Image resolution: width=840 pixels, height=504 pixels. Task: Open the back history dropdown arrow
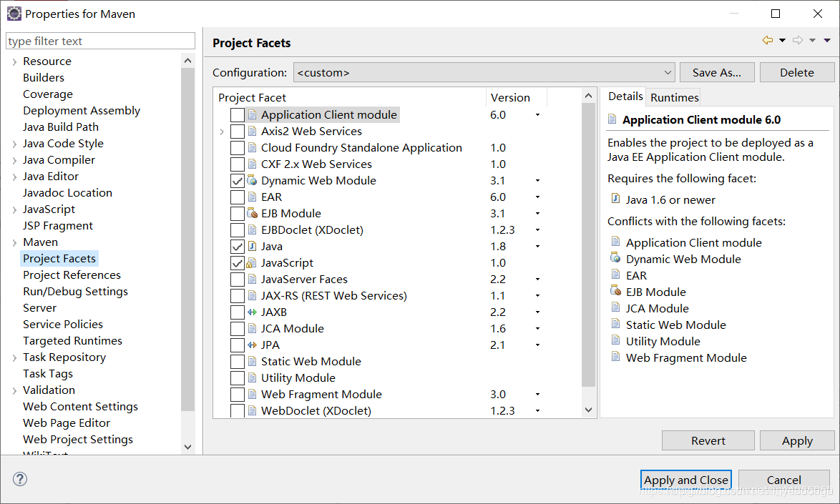(x=782, y=40)
